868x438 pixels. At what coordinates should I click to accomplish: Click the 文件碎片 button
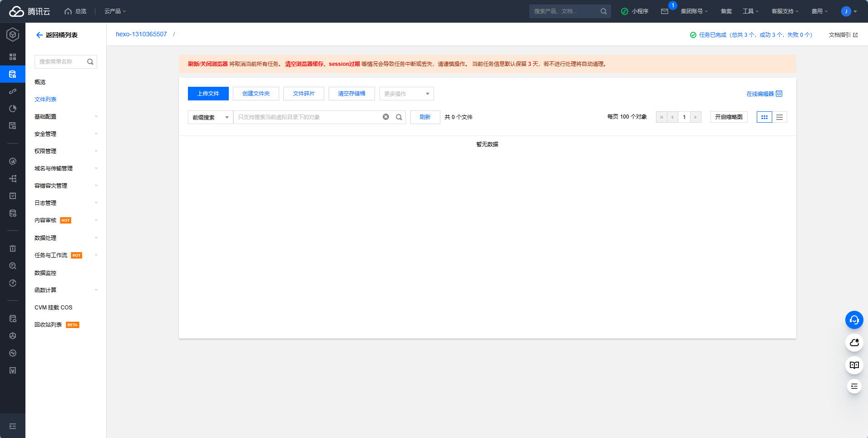[x=304, y=94]
